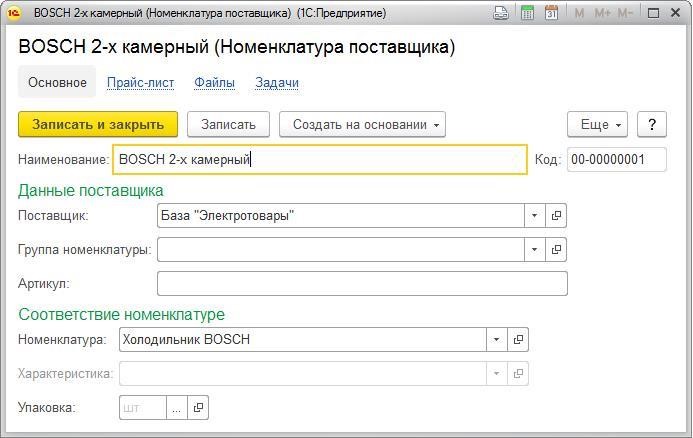Expand the Номенклатура dropdown arrow
Image resolution: width=693 pixels, height=438 pixels.
(x=497, y=339)
